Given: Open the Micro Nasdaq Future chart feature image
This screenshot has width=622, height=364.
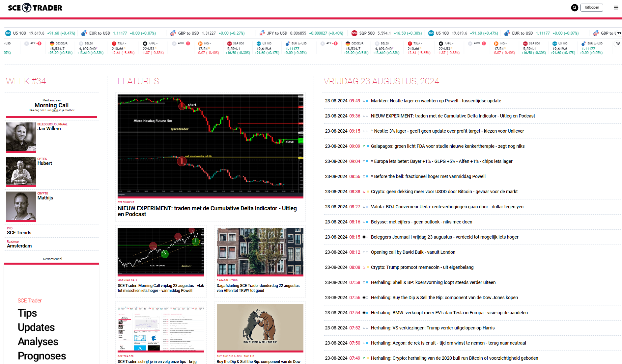Looking at the screenshot, I should (211, 146).
